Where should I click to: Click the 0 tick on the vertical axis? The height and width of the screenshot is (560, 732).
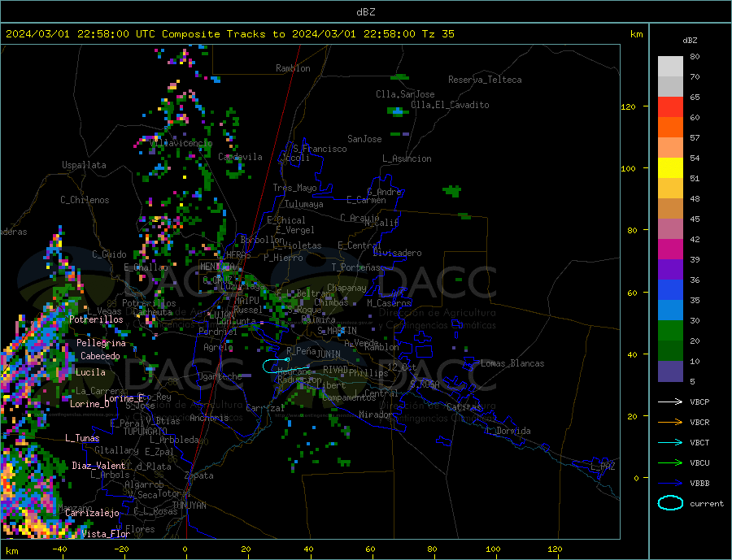point(636,478)
